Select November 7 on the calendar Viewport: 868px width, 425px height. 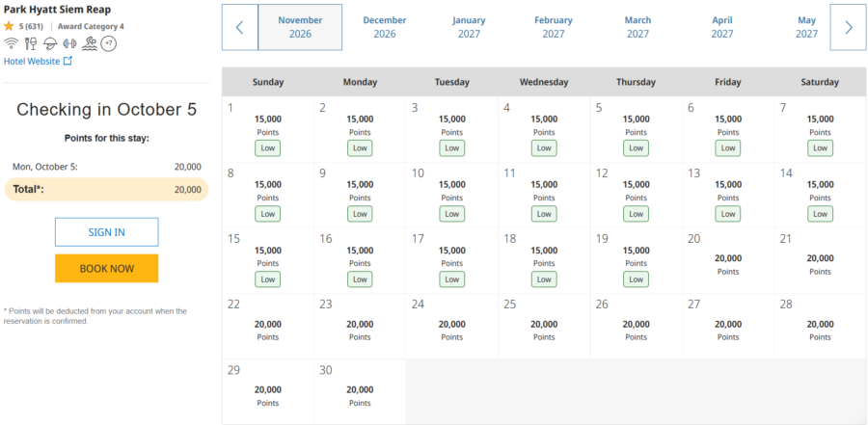[820, 129]
